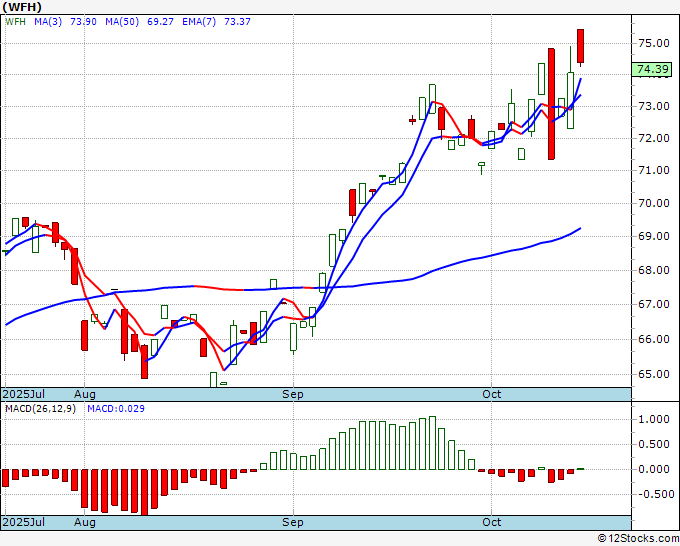Click the 67.00 price axis label
This screenshot has width=680, height=546.
click(x=653, y=304)
